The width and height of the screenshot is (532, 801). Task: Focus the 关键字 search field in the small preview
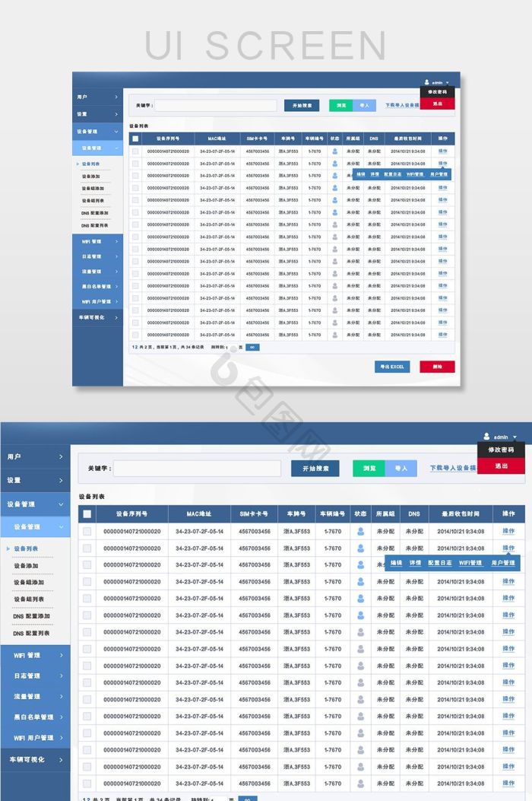pos(216,105)
